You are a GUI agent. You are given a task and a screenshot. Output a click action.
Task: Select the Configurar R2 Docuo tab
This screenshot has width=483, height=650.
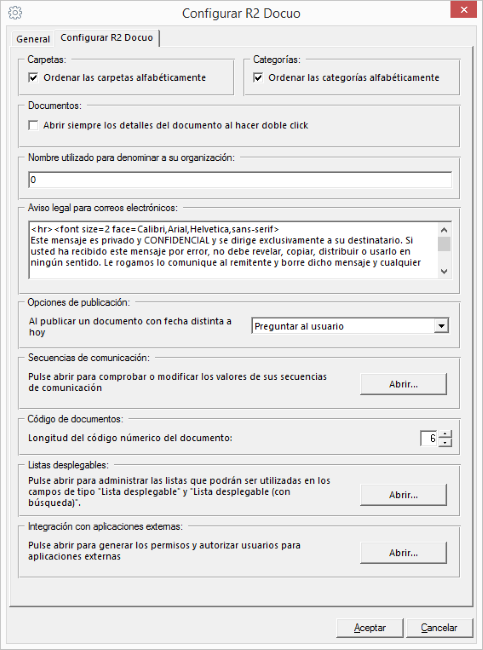107,38
